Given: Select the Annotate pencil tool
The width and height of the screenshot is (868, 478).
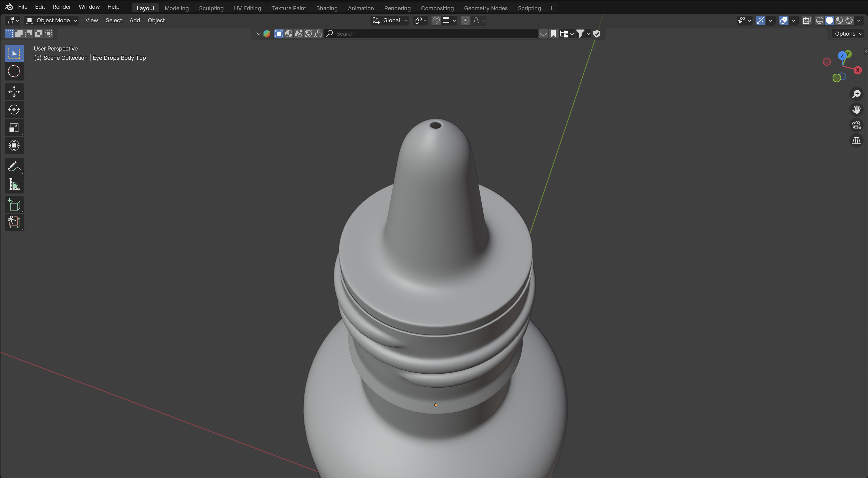Looking at the screenshot, I should pos(14,166).
